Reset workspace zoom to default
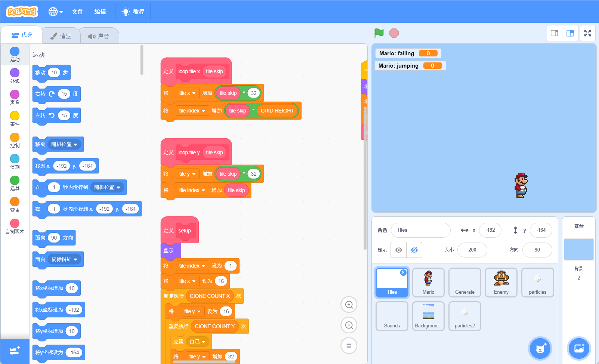The image size is (599, 364). tap(349, 346)
